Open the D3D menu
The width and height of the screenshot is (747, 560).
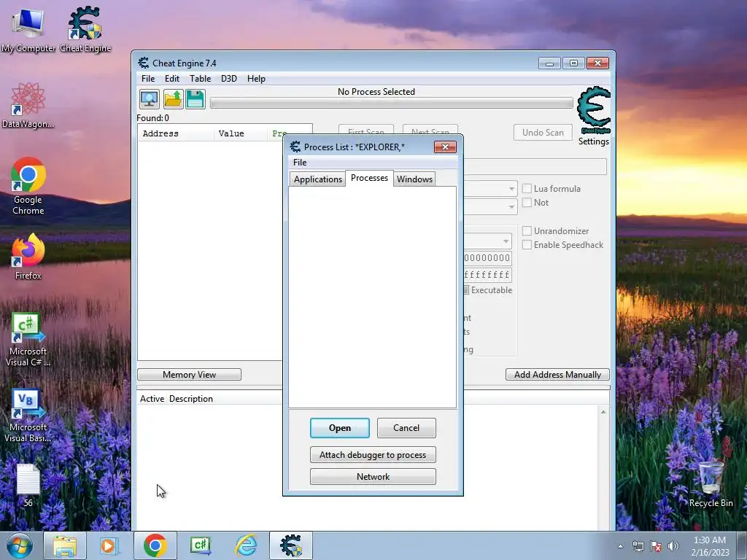228,79
